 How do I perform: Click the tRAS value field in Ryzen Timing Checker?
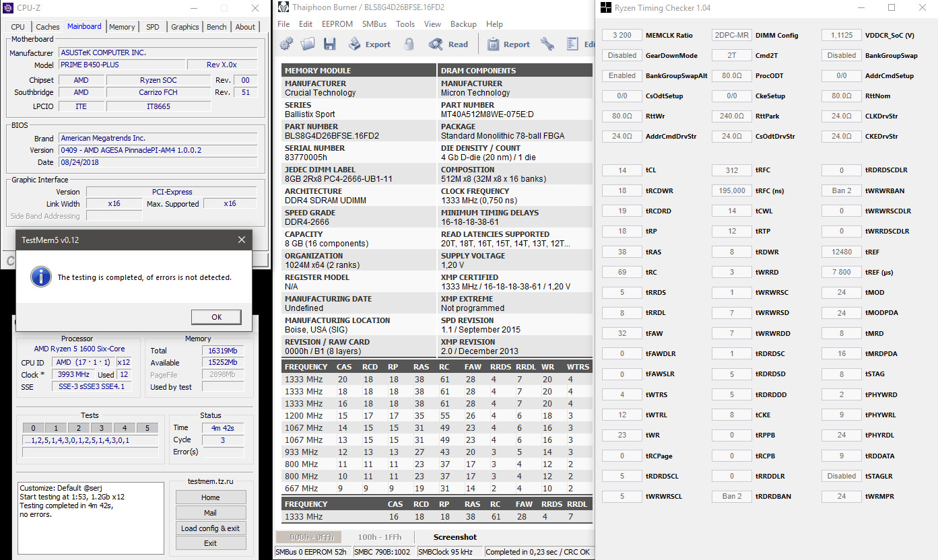(x=622, y=252)
